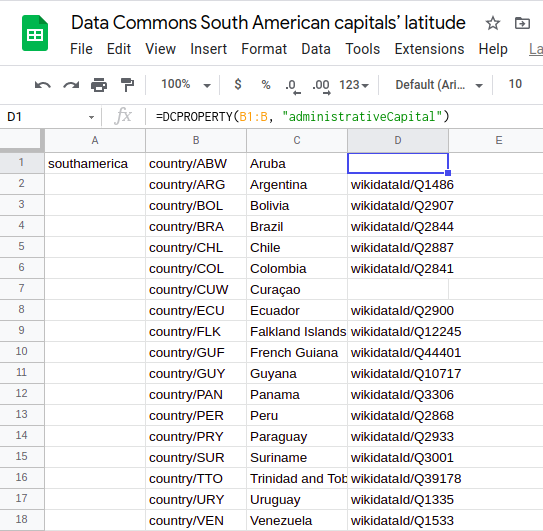Screen dimensions: 543x531
Task: Select row 12 header
Action: (21, 393)
